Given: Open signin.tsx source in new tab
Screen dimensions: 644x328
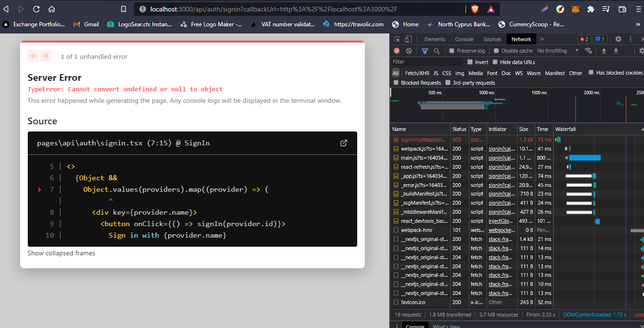Looking at the screenshot, I should [343, 142].
